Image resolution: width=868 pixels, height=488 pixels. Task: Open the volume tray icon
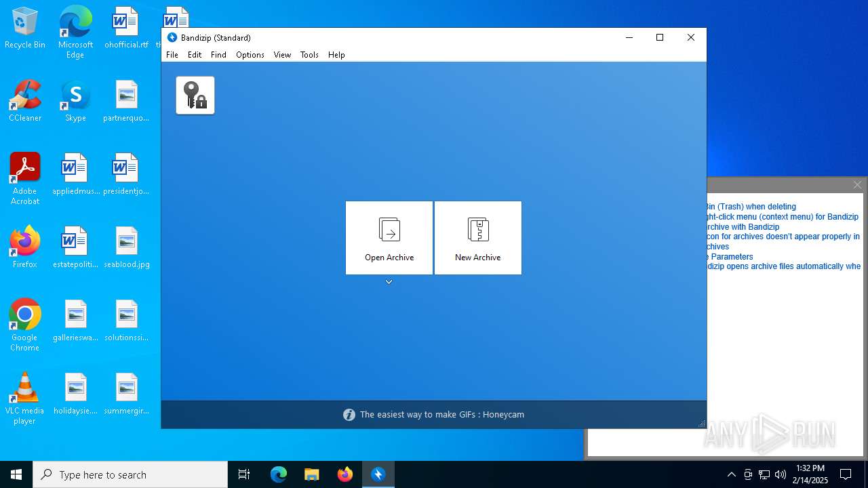(781, 474)
